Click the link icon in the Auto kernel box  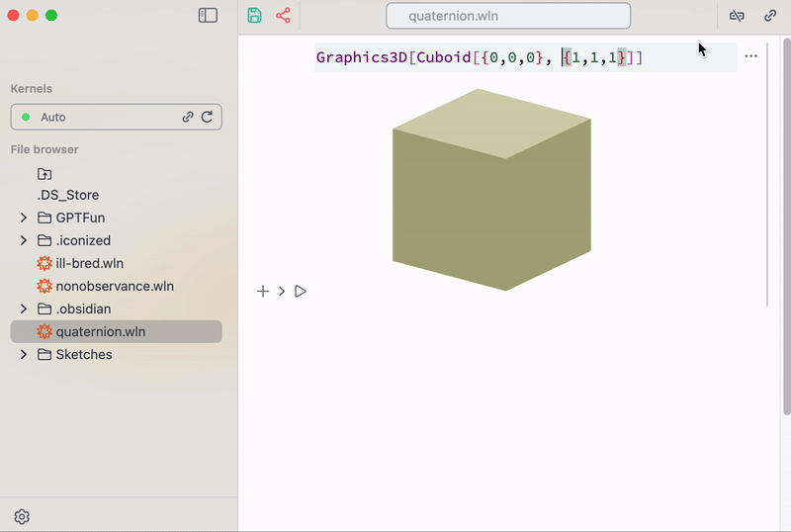click(188, 117)
